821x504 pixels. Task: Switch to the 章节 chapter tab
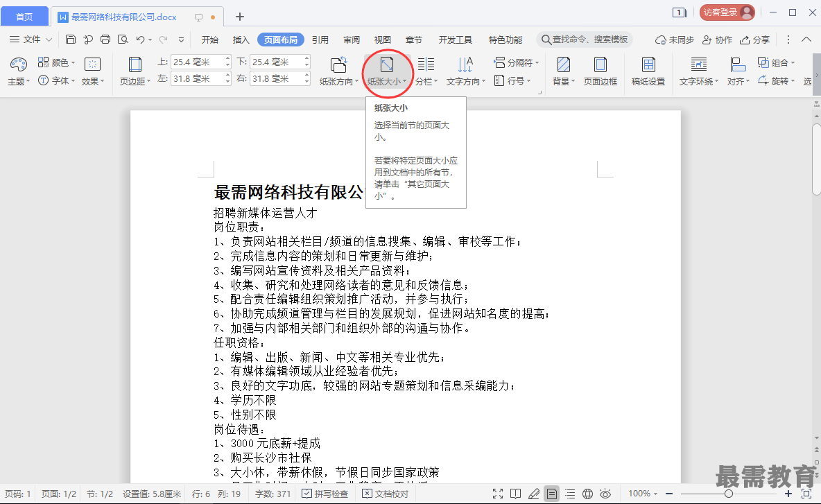[414, 40]
